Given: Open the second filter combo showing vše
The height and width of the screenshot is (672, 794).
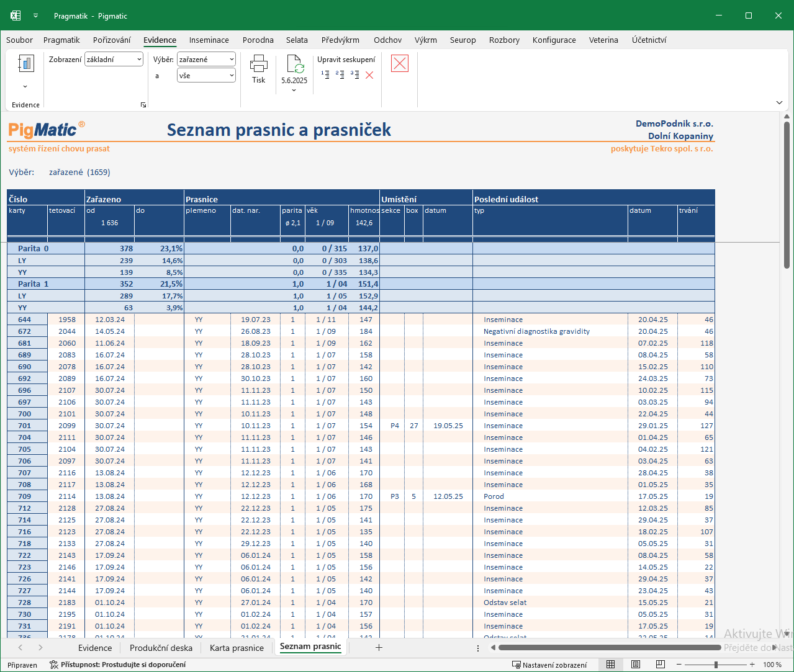Looking at the screenshot, I should pyautogui.click(x=206, y=76).
